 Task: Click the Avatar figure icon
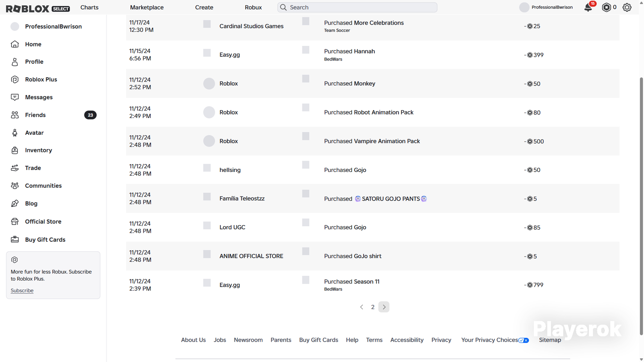pyautogui.click(x=15, y=133)
